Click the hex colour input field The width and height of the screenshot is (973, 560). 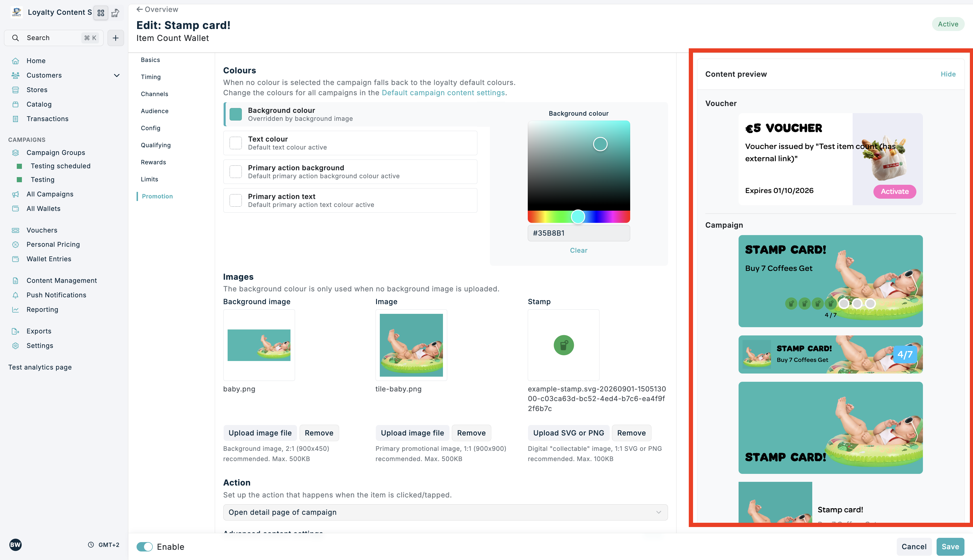(x=578, y=233)
